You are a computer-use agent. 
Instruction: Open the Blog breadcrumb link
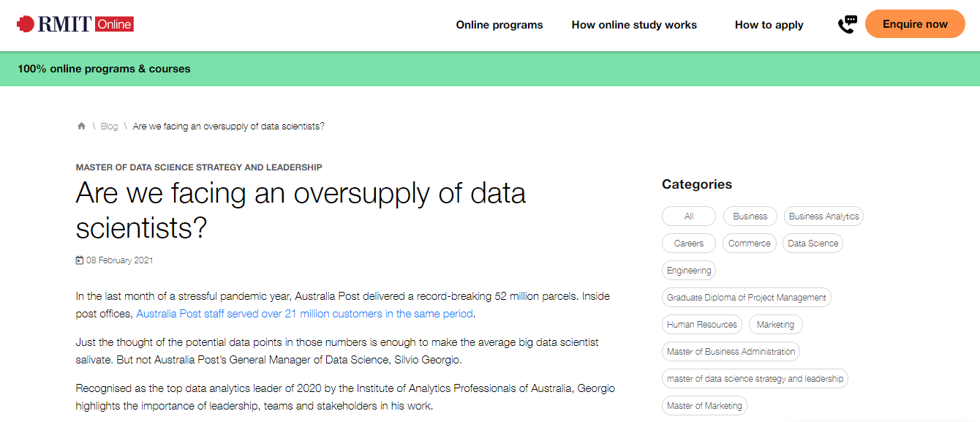(109, 127)
